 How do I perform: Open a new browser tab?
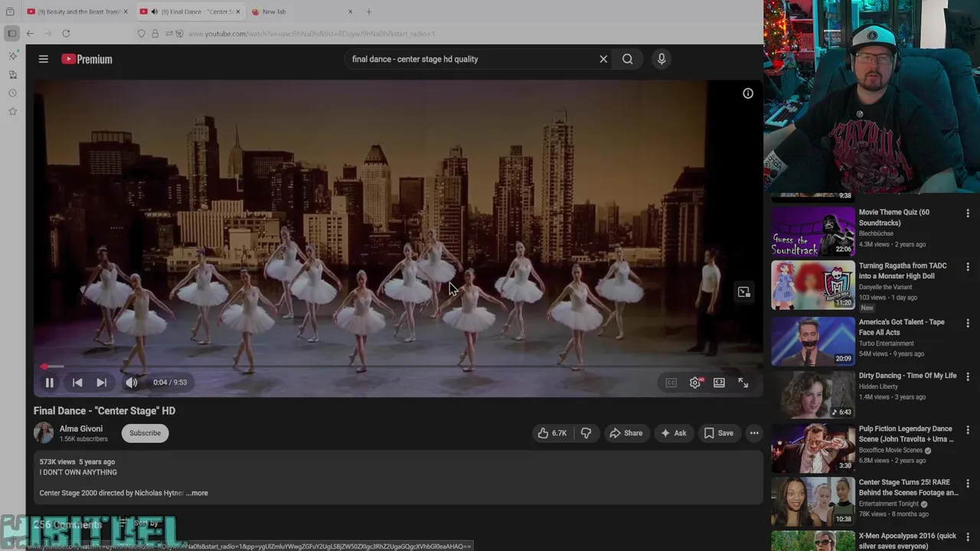click(x=369, y=11)
